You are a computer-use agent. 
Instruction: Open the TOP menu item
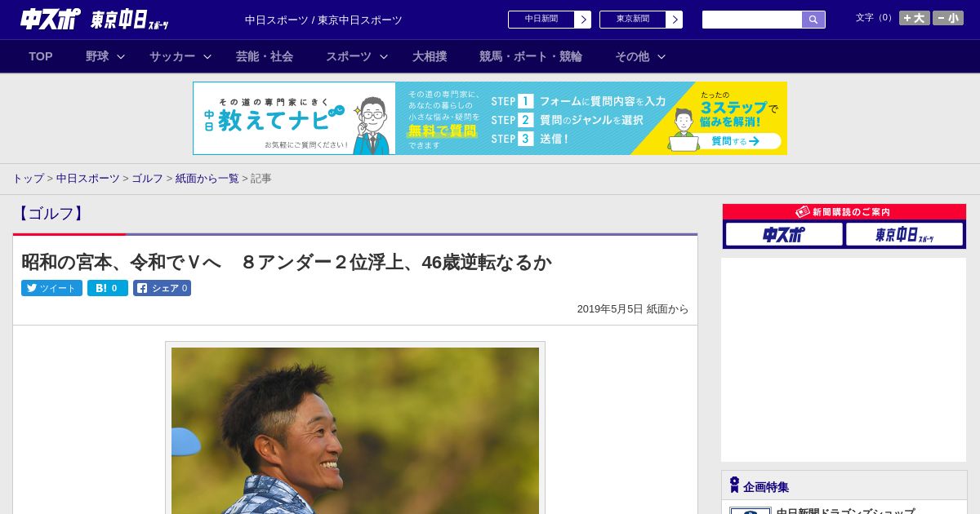tap(41, 56)
